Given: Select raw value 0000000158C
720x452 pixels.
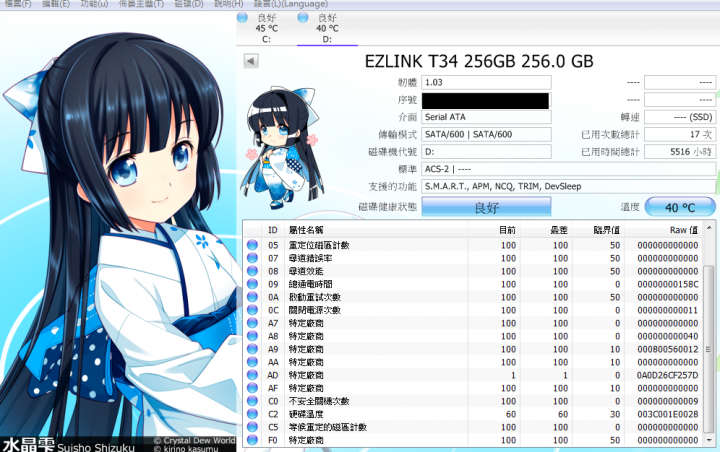Looking at the screenshot, I should [x=668, y=284].
